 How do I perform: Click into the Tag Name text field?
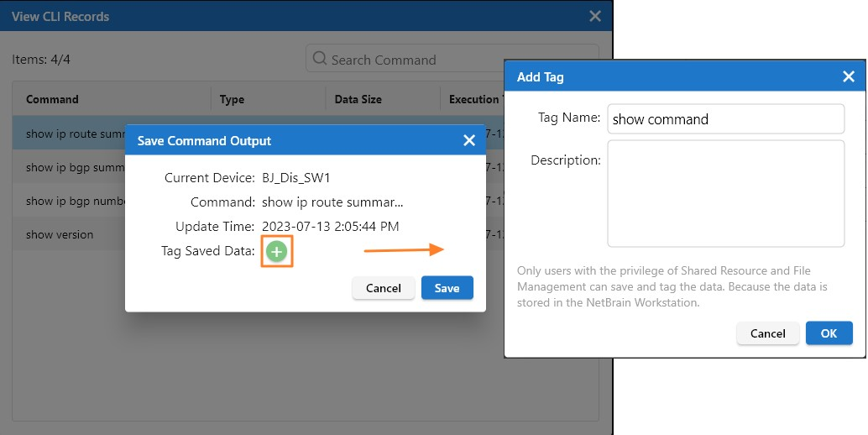(x=724, y=119)
